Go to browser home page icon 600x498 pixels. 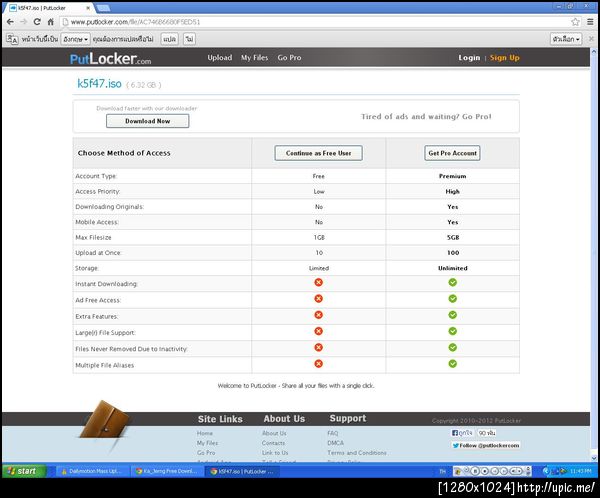pos(51,22)
